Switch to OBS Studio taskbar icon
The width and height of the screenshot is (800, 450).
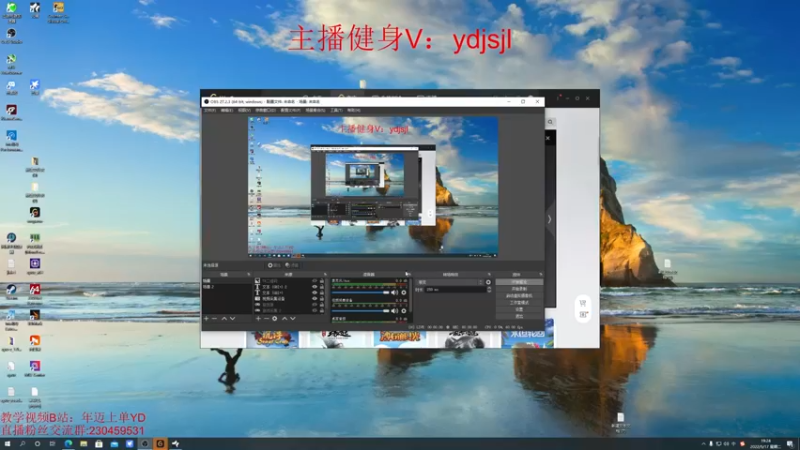coord(144,444)
